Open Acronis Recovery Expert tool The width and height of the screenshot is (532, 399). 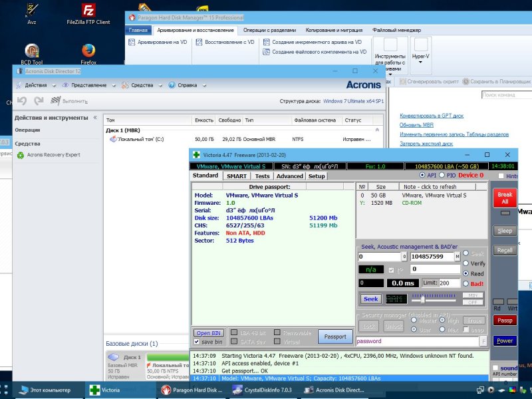pos(49,155)
